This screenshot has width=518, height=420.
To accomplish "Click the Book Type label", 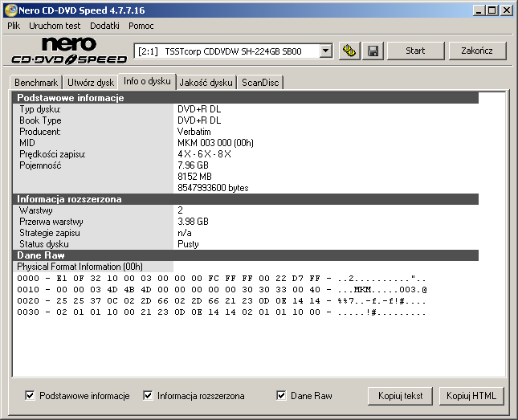I will (40, 120).
